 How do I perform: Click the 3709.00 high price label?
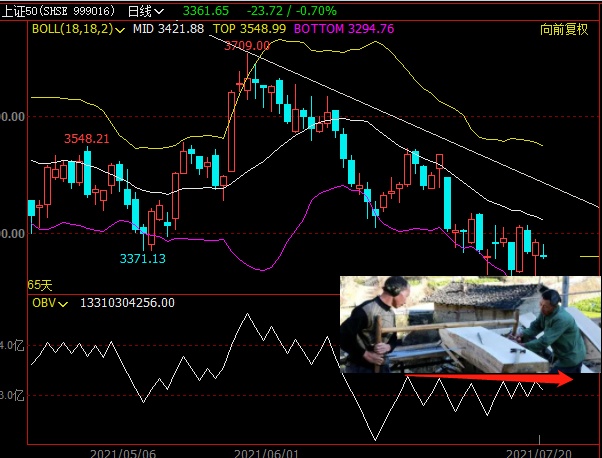point(247,46)
